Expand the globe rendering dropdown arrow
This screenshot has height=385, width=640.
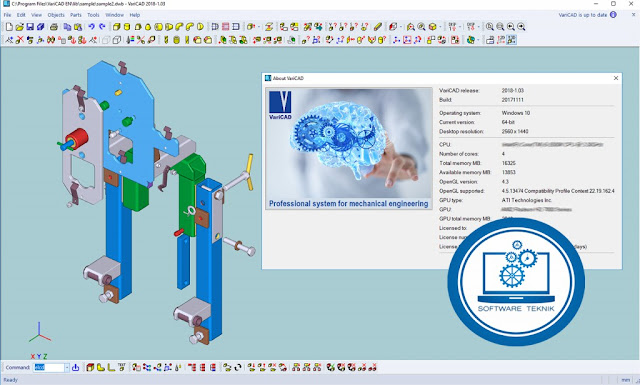pyautogui.click(x=478, y=40)
